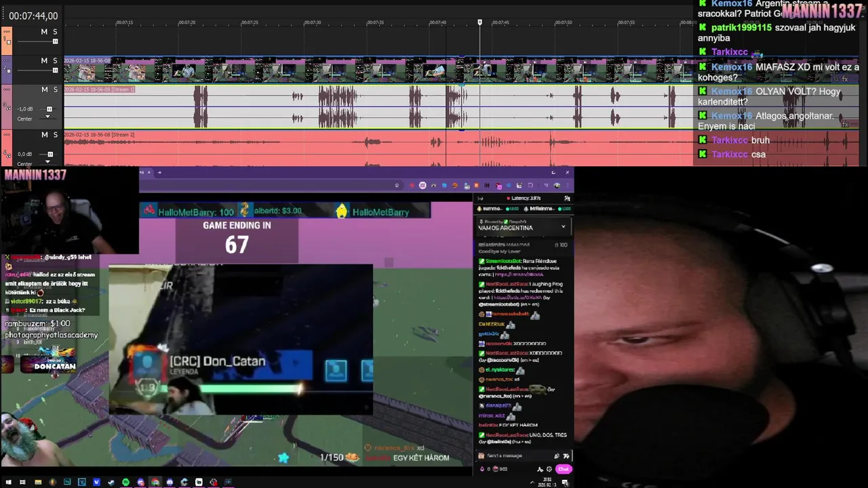Show hidden system tray icons
Viewport: 868px width, 488px height.
click(x=532, y=483)
